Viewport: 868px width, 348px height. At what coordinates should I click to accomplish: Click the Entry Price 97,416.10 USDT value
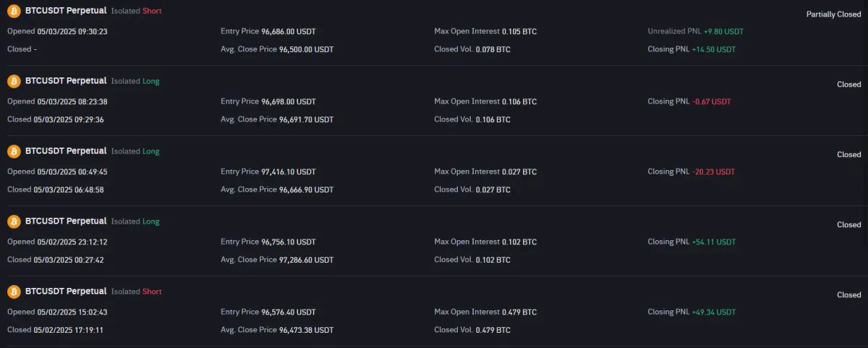(289, 172)
